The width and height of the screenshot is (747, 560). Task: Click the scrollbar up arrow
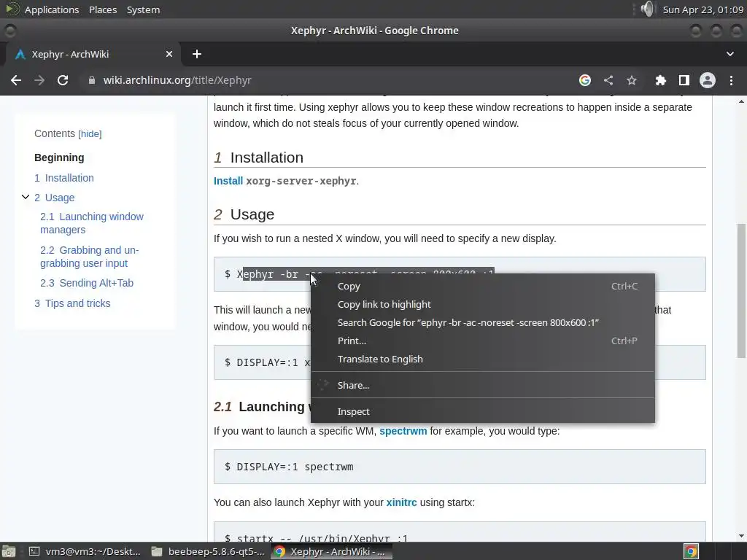(x=741, y=101)
